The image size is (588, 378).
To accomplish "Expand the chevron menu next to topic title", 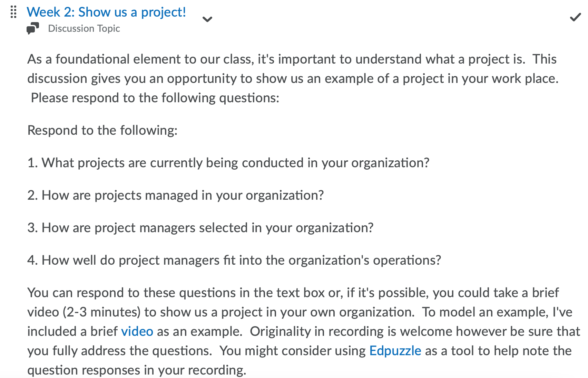I will [x=207, y=19].
